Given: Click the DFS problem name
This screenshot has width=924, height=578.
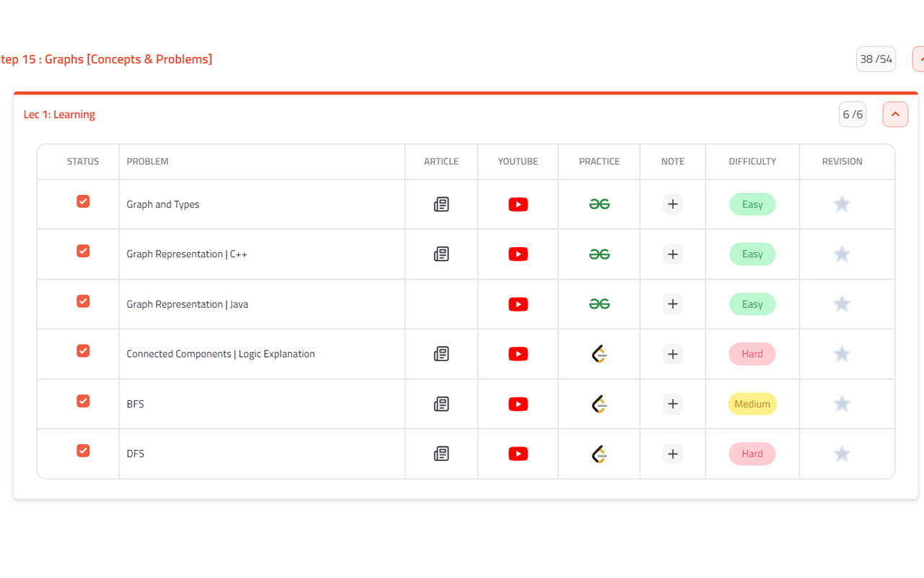Looking at the screenshot, I should pyautogui.click(x=135, y=454).
